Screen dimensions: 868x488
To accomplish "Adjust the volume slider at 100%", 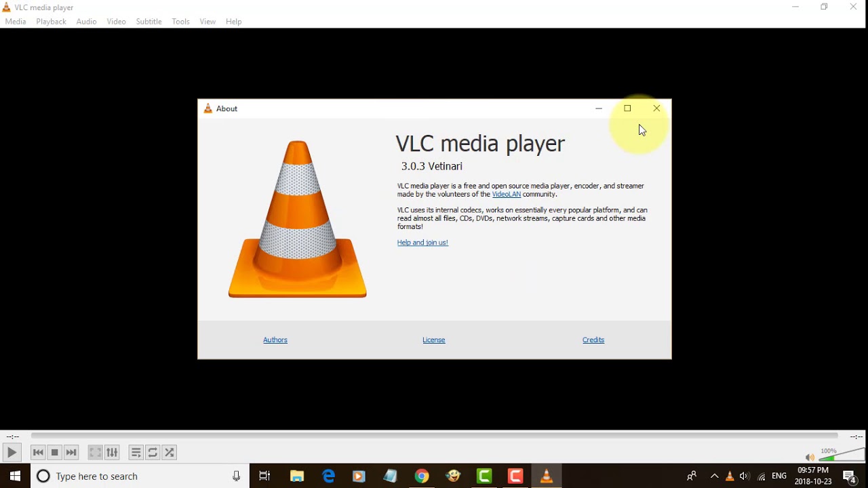I will (x=842, y=454).
